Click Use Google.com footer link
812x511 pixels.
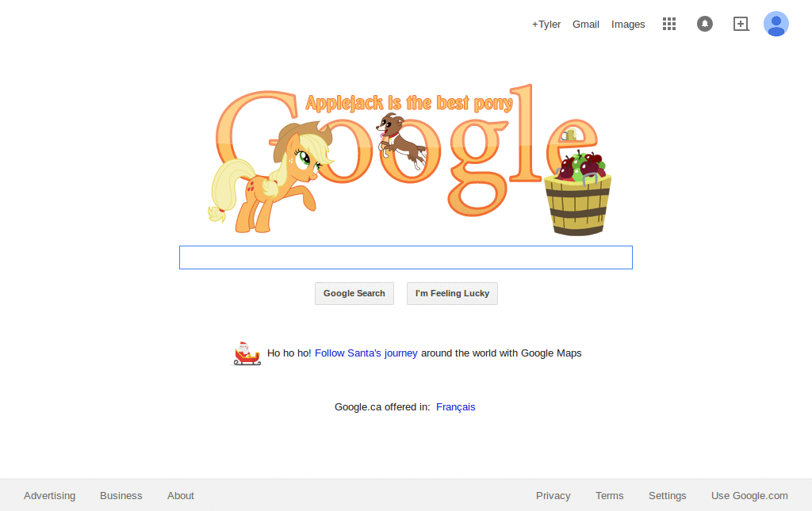click(749, 495)
